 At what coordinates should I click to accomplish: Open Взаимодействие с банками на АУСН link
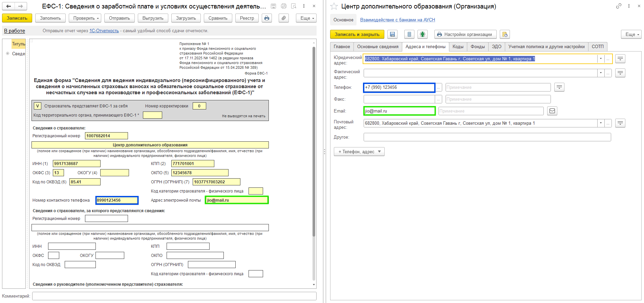(398, 20)
